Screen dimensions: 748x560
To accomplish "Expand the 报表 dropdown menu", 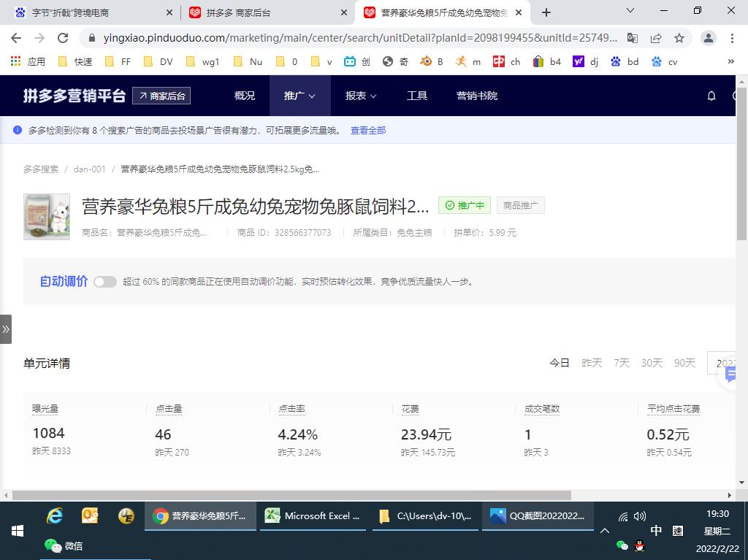I will tap(361, 96).
